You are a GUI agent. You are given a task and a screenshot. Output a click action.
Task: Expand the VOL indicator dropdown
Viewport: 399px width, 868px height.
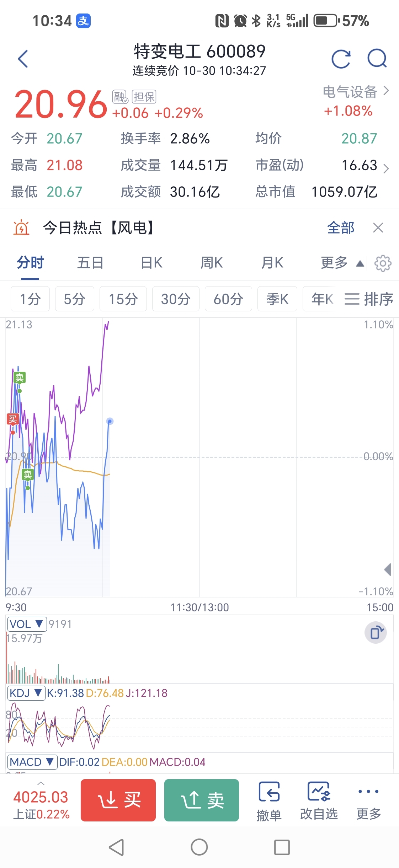coord(27,624)
